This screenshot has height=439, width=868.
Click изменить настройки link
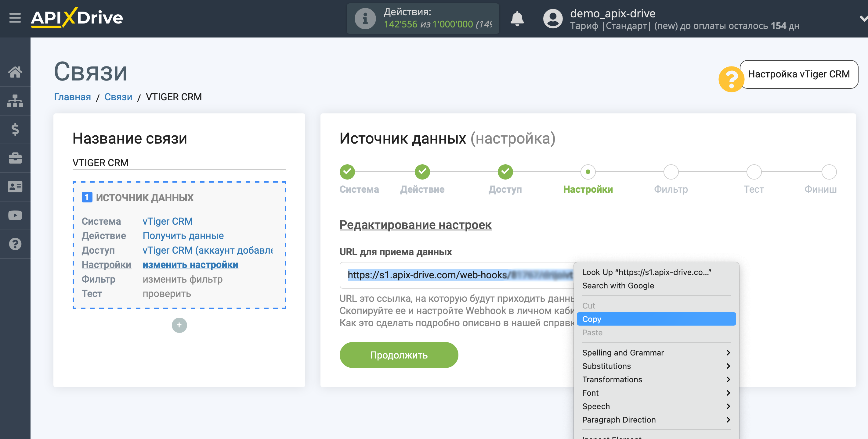point(190,265)
